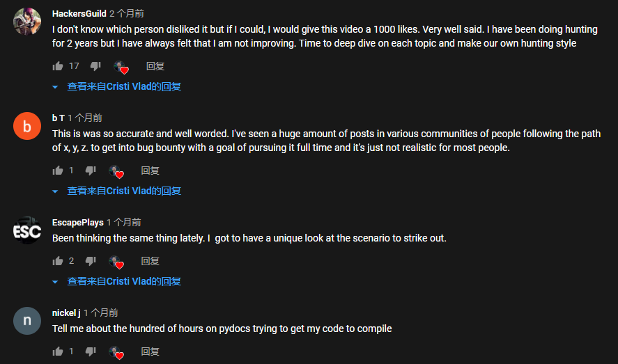
Task: Click creator heart badge on nickel j comment
Action: (116, 353)
